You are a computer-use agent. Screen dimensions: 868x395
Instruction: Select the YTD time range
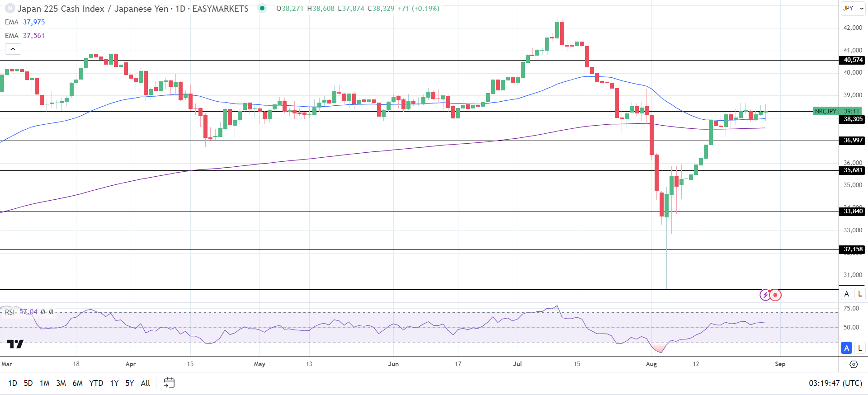click(x=96, y=383)
